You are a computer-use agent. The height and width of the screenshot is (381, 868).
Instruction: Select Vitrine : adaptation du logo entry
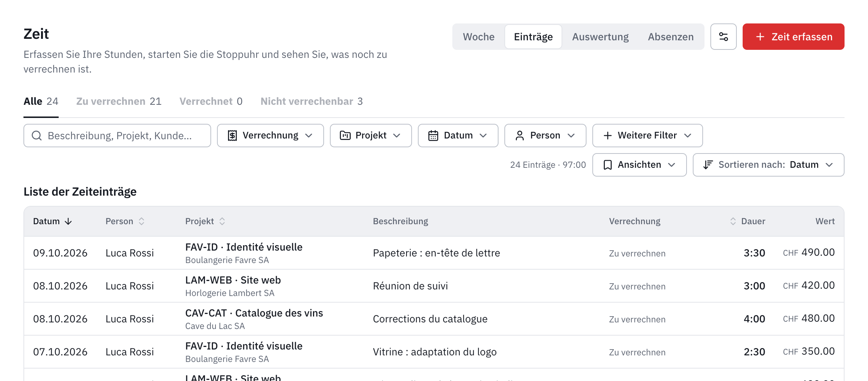tap(435, 352)
